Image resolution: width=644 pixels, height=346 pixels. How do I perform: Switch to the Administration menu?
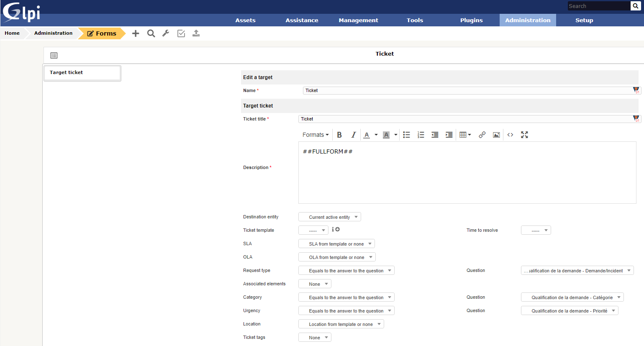point(528,20)
